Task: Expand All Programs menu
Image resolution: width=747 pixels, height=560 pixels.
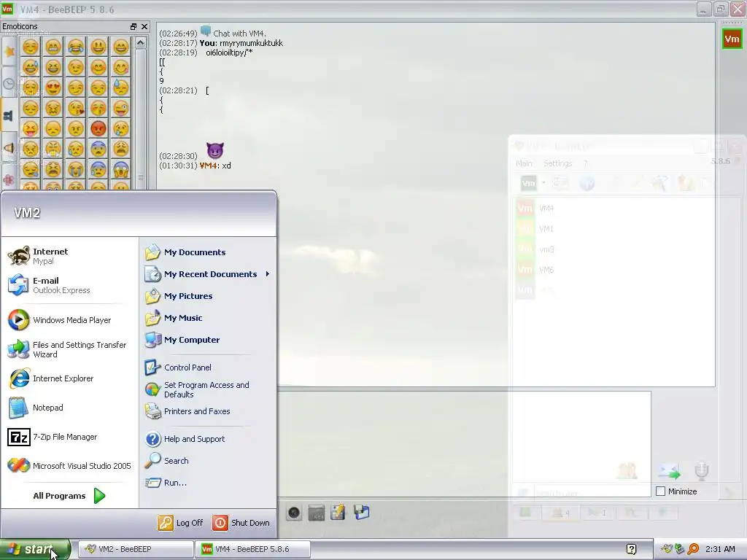Action: coord(69,496)
